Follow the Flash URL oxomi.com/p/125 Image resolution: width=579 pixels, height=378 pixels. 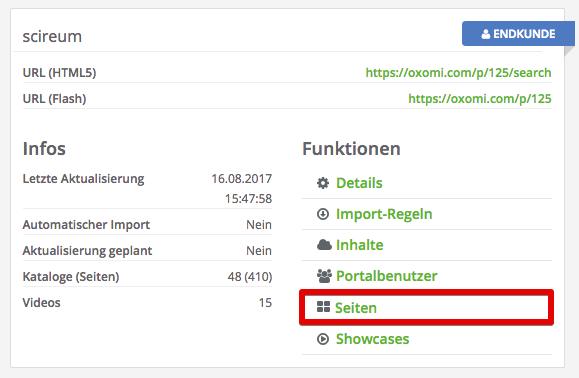(x=480, y=99)
